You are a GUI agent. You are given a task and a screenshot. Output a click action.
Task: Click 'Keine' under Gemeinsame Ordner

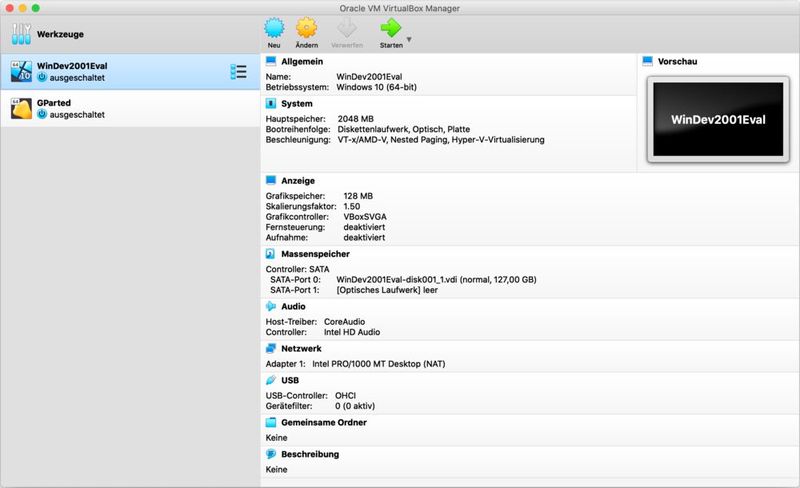click(277, 437)
